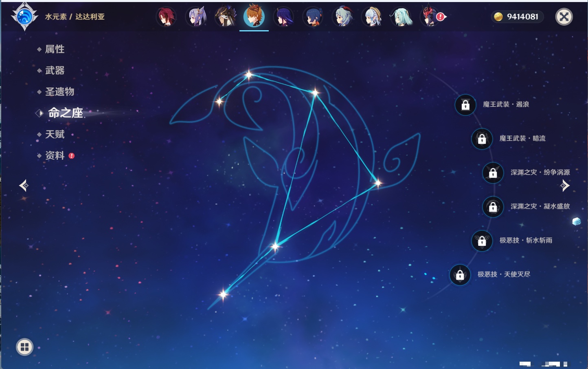588x369 pixels.
Task: Choose the Raiden Shogun avatar
Action: tap(283, 17)
